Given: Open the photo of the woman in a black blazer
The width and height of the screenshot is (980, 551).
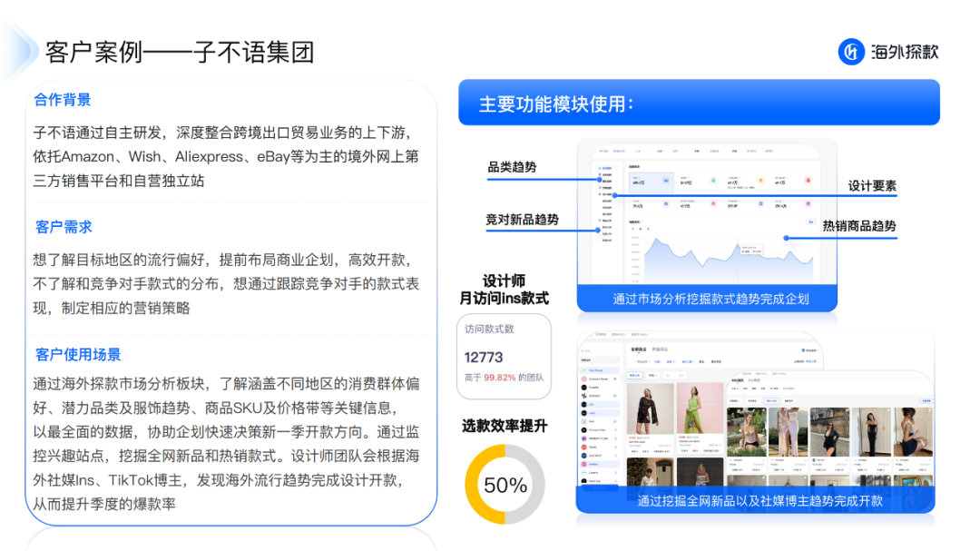Looking at the screenshot, I should coord(830,432).
